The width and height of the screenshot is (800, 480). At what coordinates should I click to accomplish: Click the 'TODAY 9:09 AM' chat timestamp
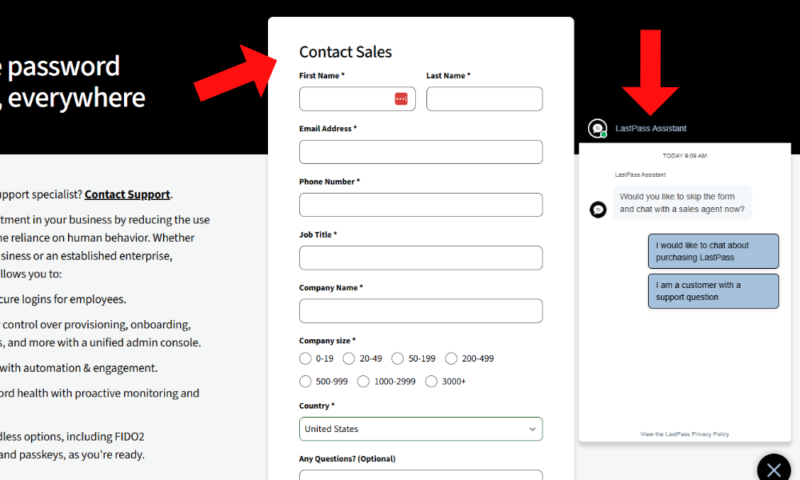685,156
